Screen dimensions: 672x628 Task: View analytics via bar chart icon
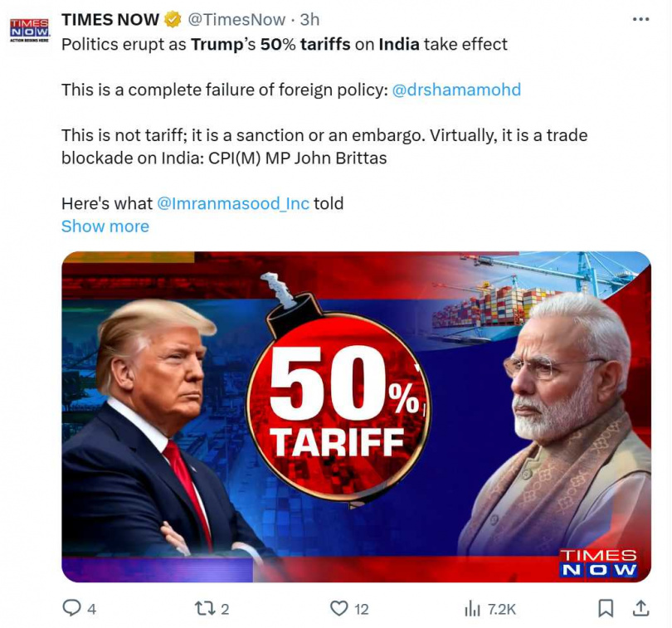tap(472, 609)
